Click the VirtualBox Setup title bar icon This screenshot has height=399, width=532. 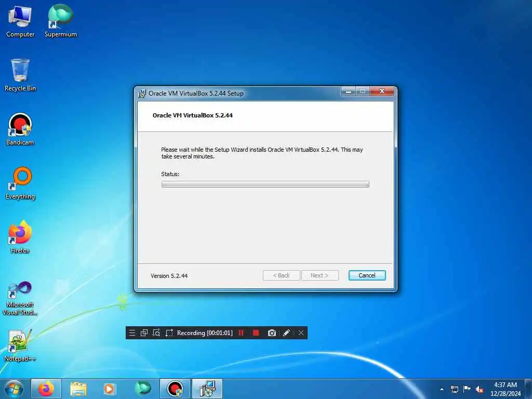coord(142,94)
